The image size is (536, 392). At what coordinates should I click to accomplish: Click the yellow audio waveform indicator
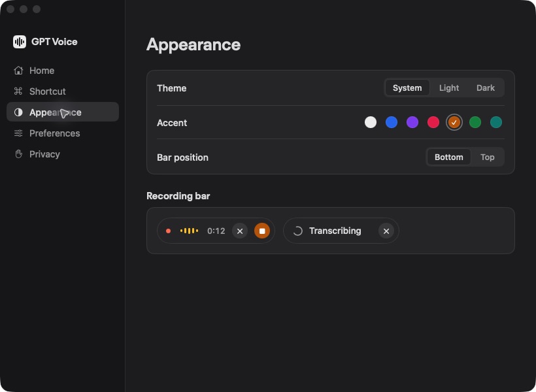(x=189, y=231)
